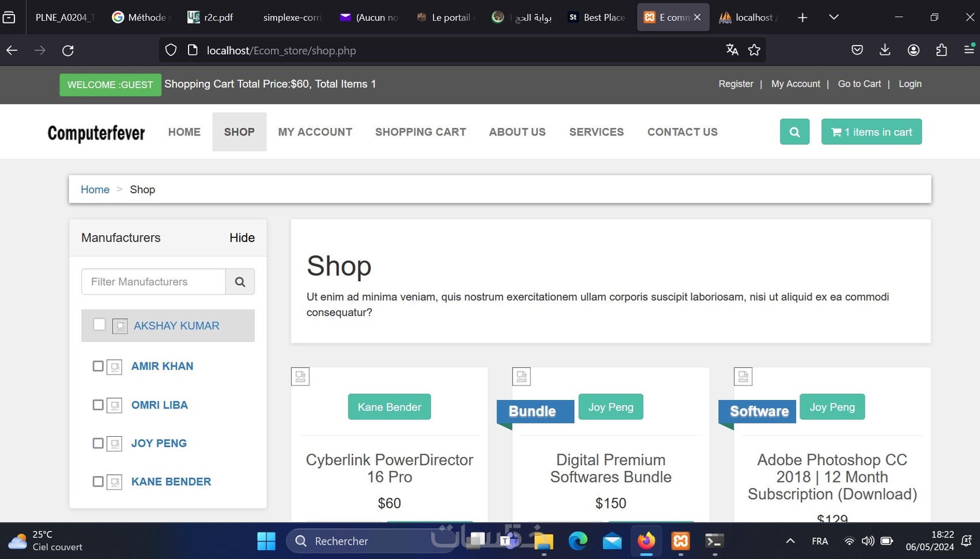Image resolution: width=980 pixels, height=559 pixels.
Task: Open the terminal icon in the taskbar
Action: (x=715, y=541)
